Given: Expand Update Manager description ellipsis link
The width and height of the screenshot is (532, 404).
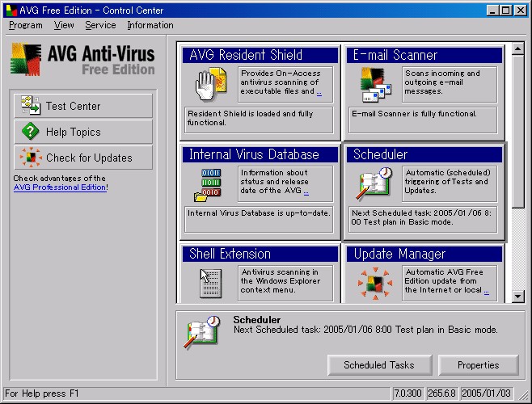Looking at the screenshot, I should [486, 292].
